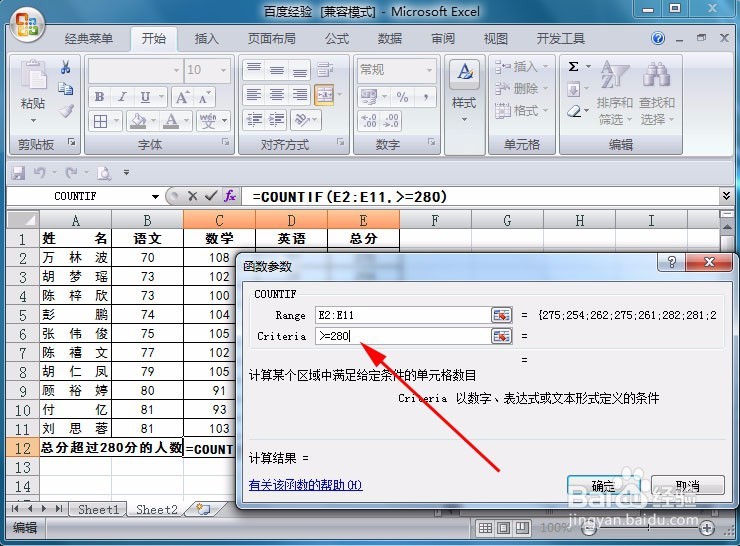Toggle Bold formatting
740x546 pixels.
[99, 97]
